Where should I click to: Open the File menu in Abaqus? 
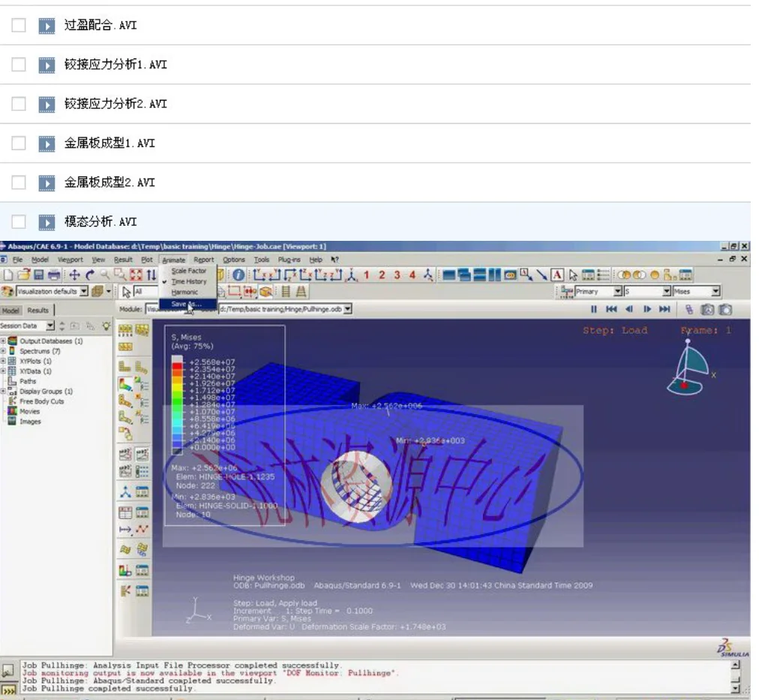pyautogui.click(x=17, y=260)
